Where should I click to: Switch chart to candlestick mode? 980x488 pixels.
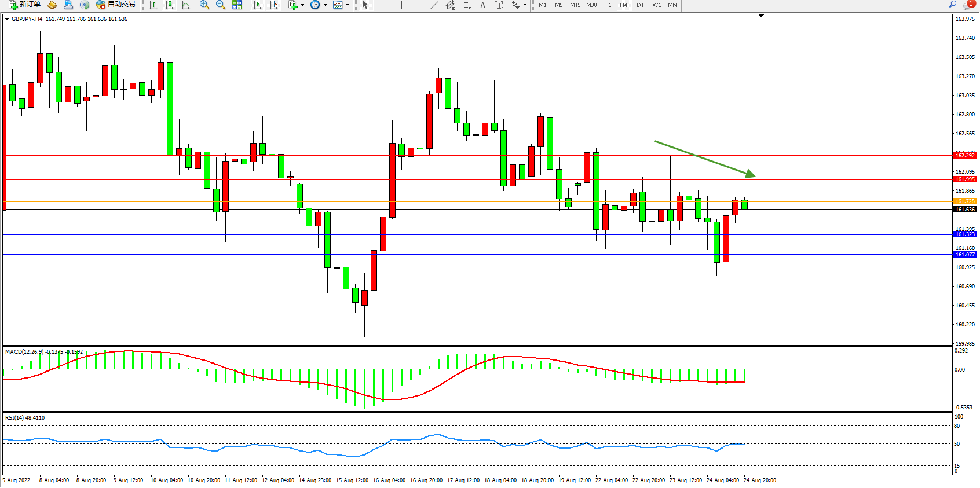tap(169, 5)
